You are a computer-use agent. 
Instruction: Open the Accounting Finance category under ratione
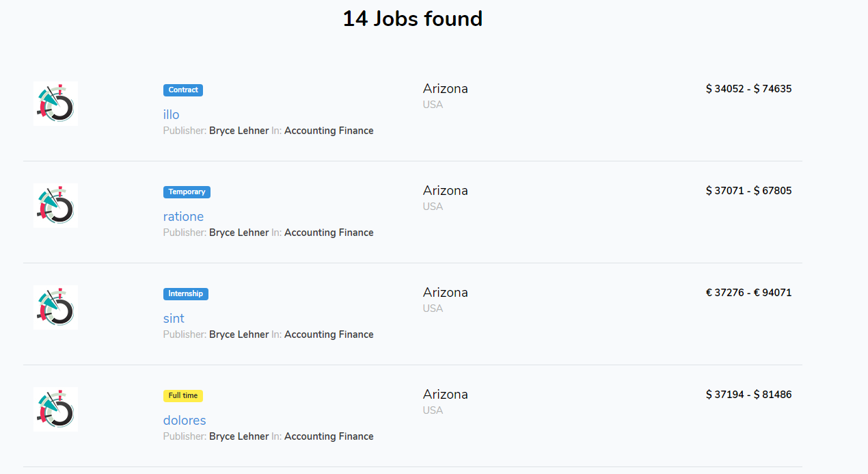click(329, 232)
